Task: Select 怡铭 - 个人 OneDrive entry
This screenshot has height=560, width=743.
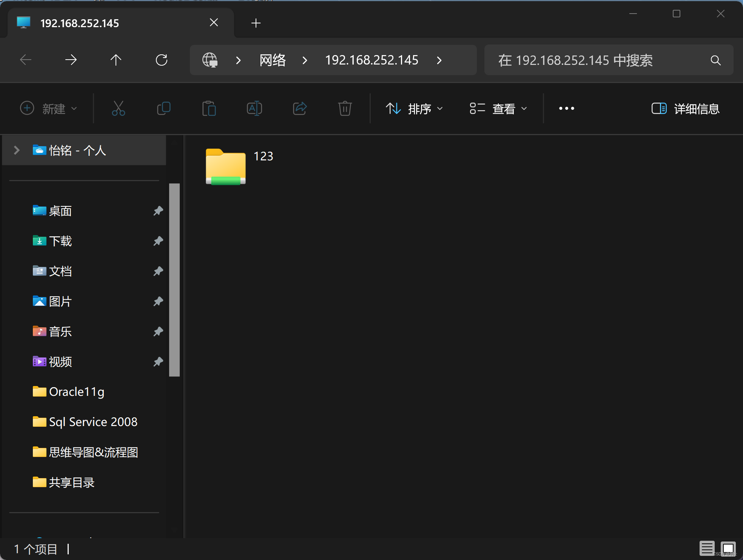Action: point(84,150)
